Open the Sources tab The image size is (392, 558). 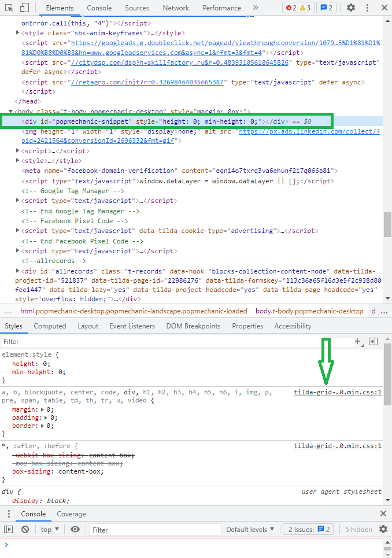tap(137, 8)
